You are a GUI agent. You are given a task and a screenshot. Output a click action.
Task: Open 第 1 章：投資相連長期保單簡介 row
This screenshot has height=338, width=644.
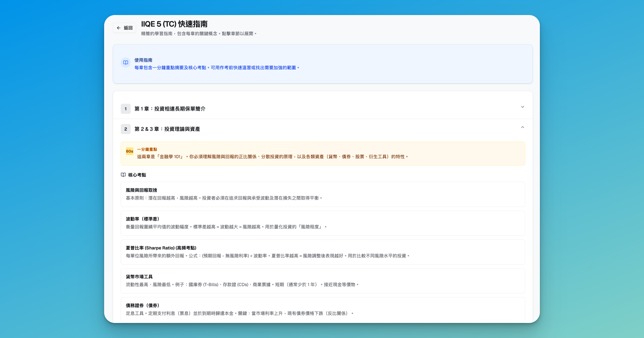(323, 109)
